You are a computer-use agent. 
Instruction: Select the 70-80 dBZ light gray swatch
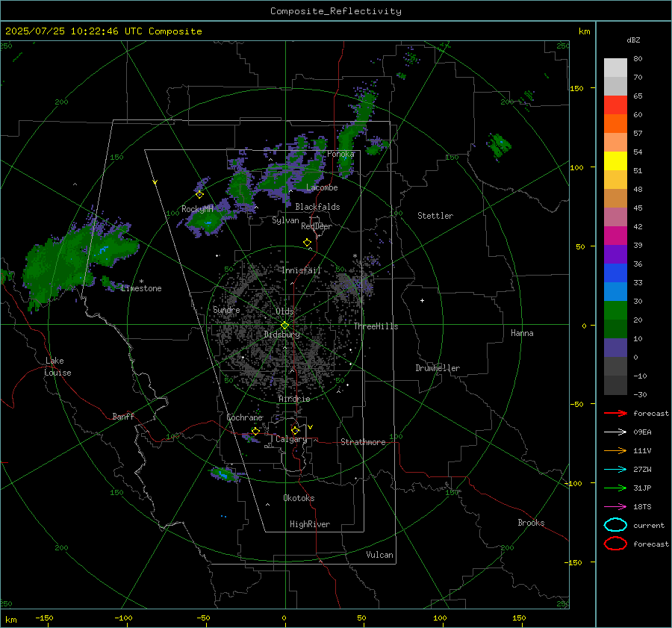[615, 68]
